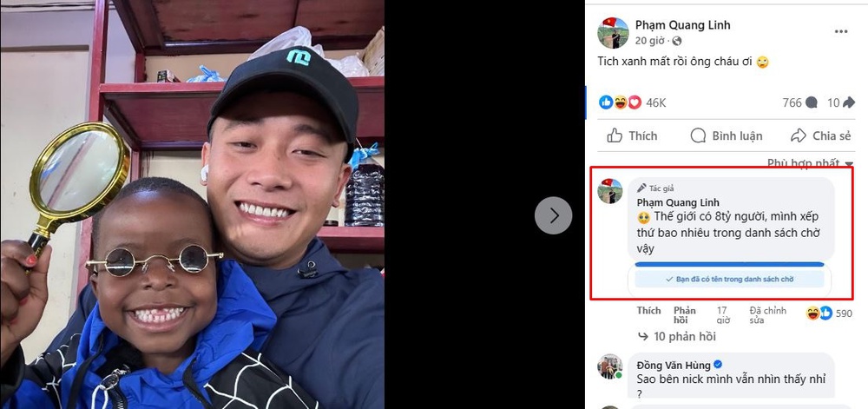Image resolution: width=868 pixels, height=409 pixels.
Task: Click the globe public audience icon
Action: (x=677, y=41)
